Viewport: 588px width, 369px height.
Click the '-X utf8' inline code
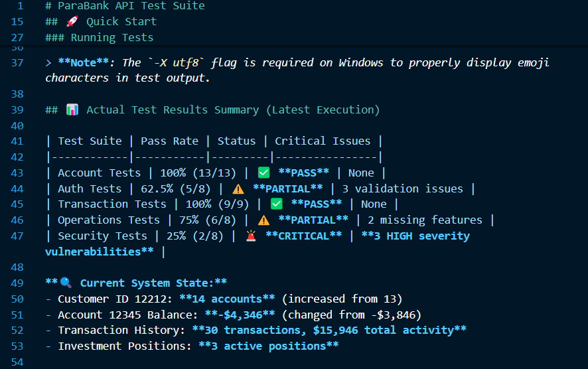click(x=176, y=62)
